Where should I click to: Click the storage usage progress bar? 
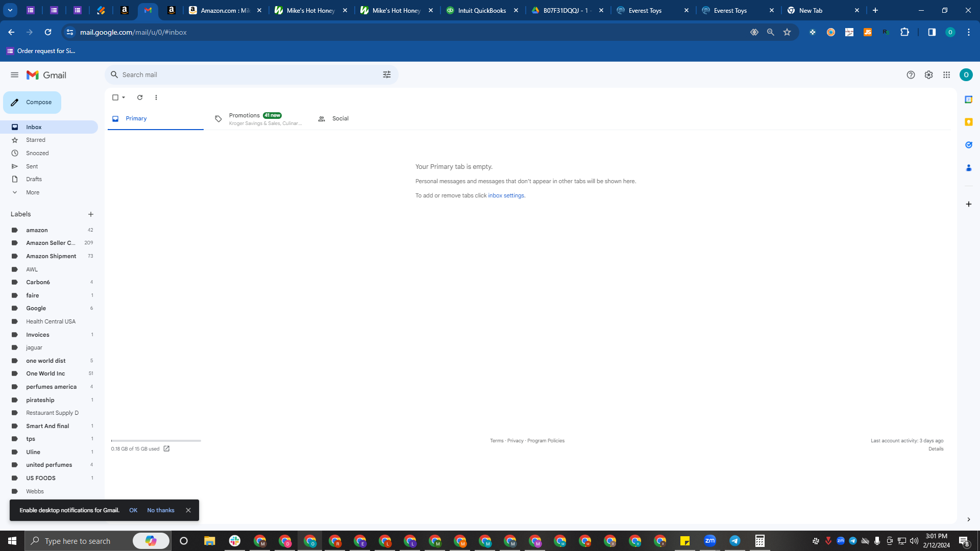pos(156,440)
